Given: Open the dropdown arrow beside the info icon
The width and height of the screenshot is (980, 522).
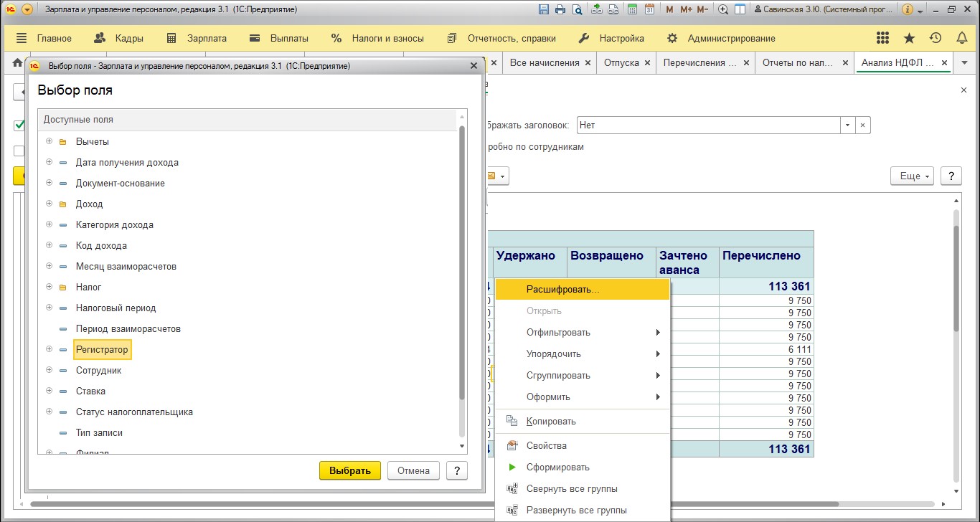Looking at the screenshot, I should 920,10.
